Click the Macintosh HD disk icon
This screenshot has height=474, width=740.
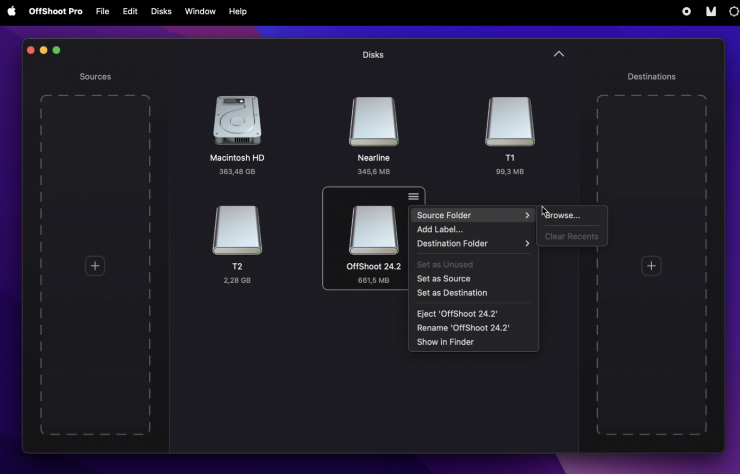coord(237,122)
